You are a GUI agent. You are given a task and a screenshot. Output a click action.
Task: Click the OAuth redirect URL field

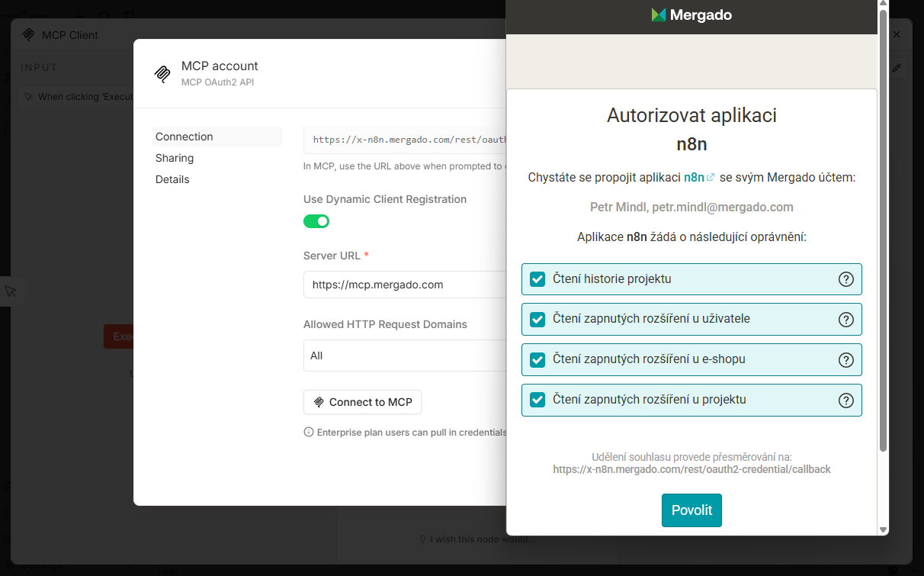coord(405,140)
